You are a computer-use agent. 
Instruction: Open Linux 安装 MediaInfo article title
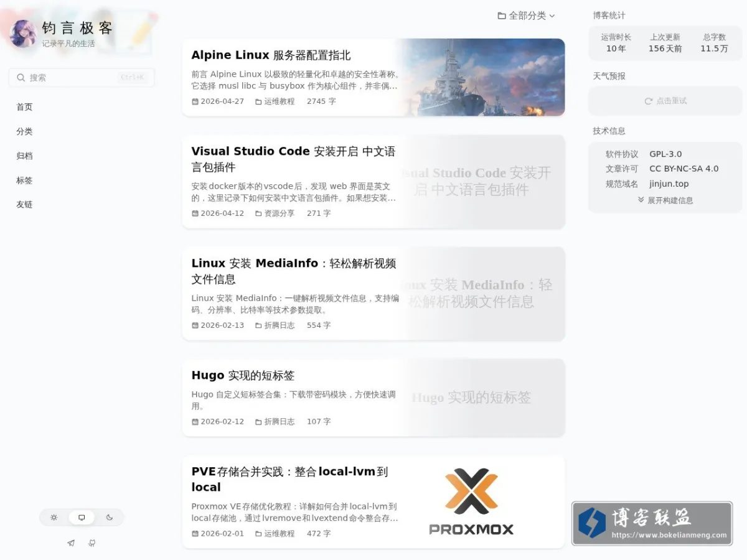click(293, 271)
